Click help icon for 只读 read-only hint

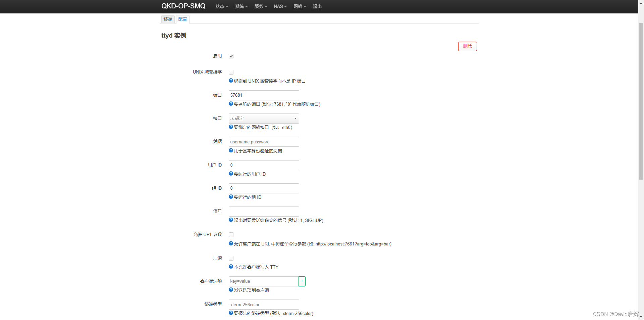pyautogui.click(x=231, y=266)
